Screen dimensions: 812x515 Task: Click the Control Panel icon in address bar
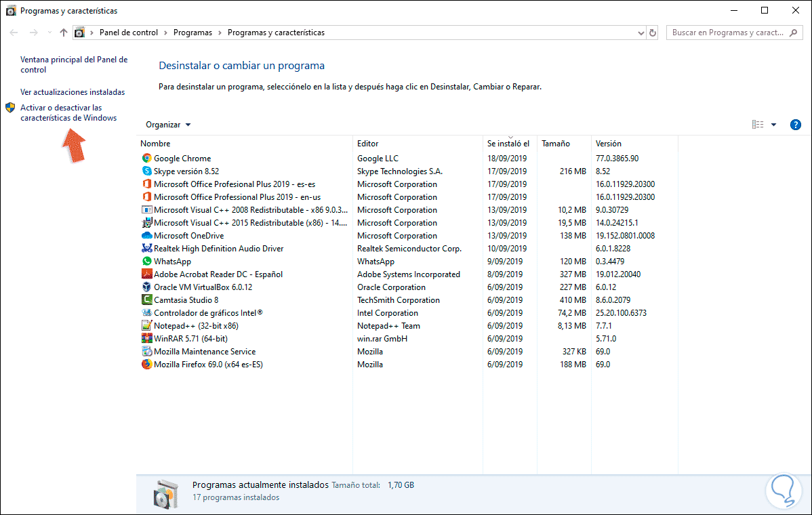pyautogui.click(x=79, y=33)
